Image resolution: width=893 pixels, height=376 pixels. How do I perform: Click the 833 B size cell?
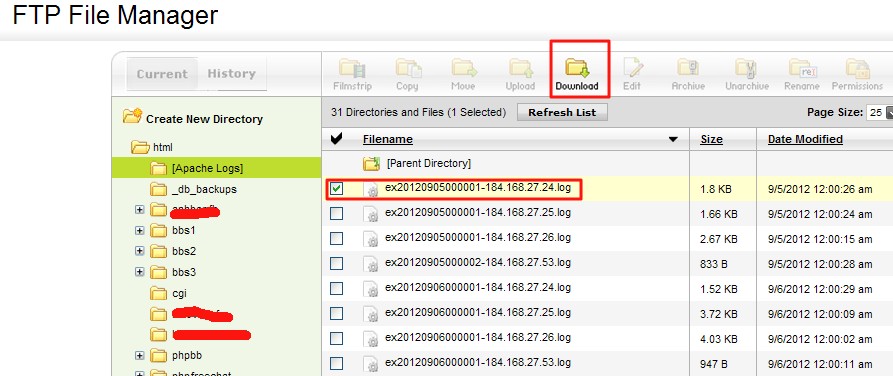point(714,264)
